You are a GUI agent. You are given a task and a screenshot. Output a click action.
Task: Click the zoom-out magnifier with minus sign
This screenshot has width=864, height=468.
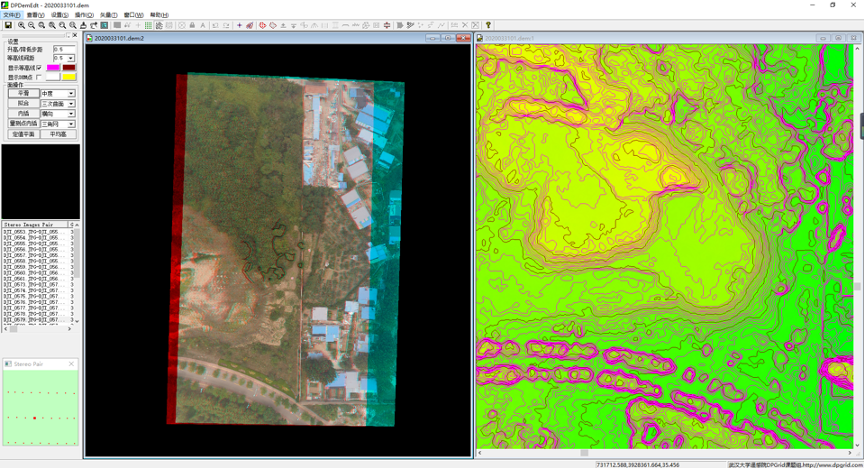click(31, 25)
